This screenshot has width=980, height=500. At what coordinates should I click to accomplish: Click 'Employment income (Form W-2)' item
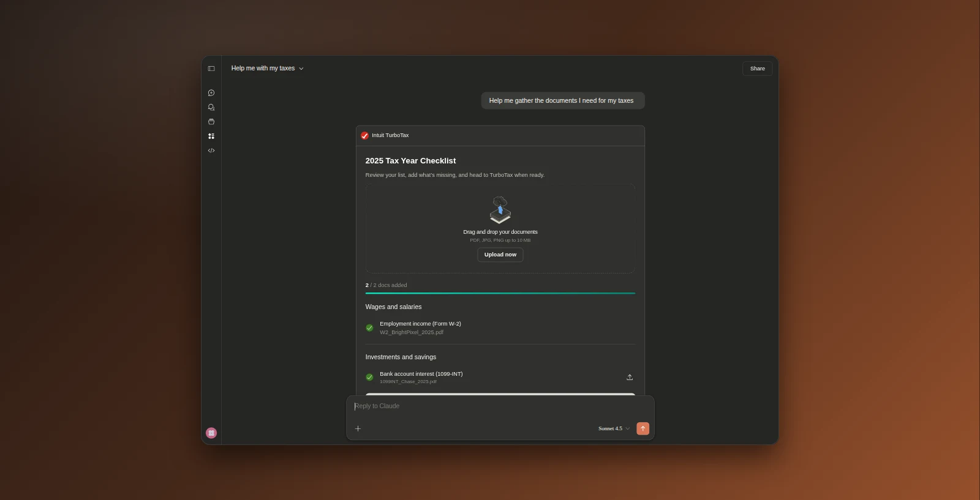pos(420,324)
